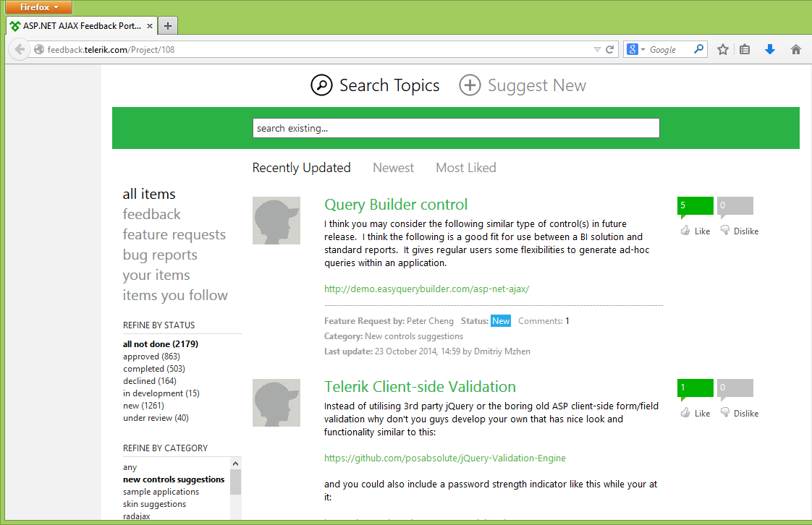
Task: Switch to the Recently Updated tab
Action: coord(301,168)
